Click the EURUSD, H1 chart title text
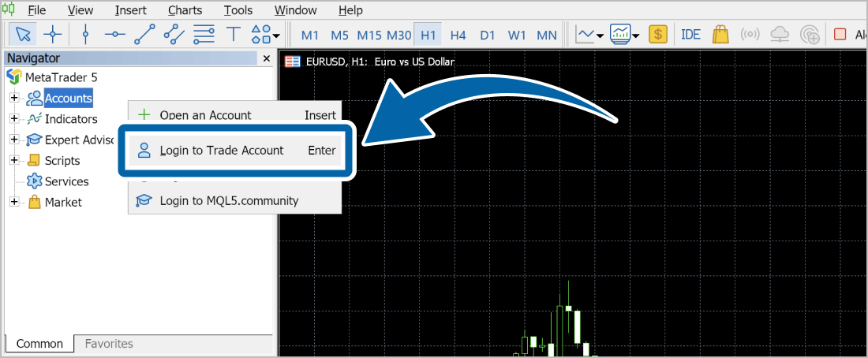868x358 pixels. (380, 62)
